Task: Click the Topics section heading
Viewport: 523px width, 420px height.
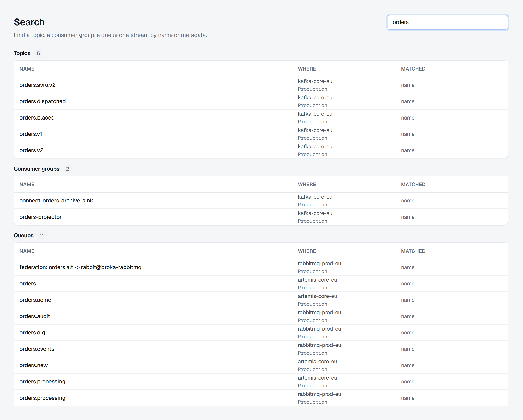Action: 22,53
